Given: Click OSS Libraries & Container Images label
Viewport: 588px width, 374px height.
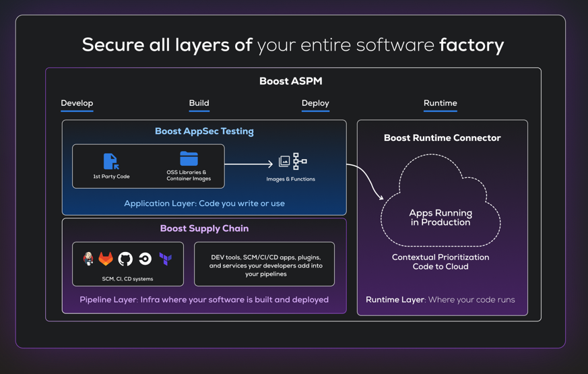Looking at the screenshot, I should (x=189, y=175).
